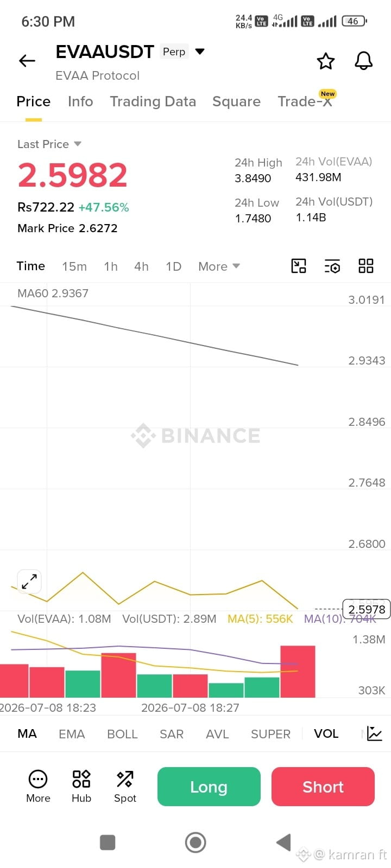The width and height of the screenshot is (391, 868).
Task: Open chart indicator settings icon
Action: pos(332,266)
